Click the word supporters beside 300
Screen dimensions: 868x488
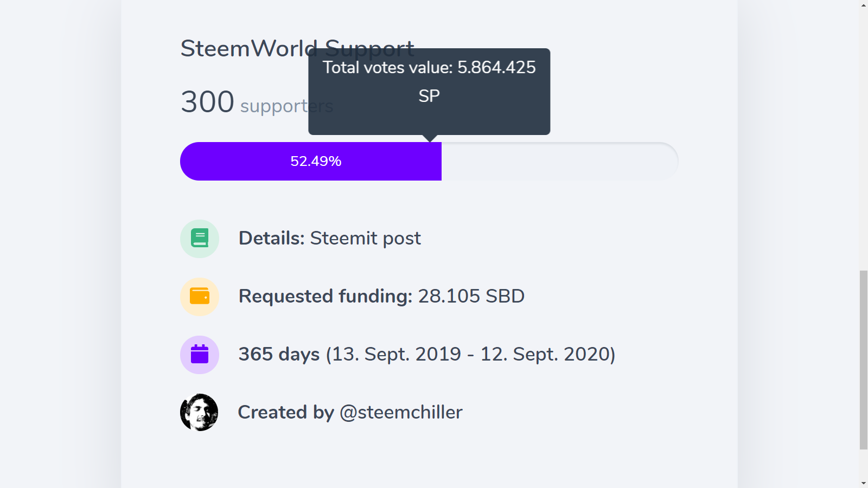[x=271, y=106]
